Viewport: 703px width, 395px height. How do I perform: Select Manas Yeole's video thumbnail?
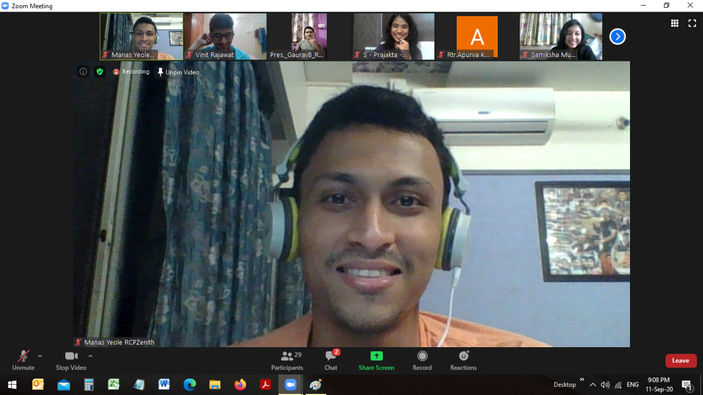click(141, 36)
